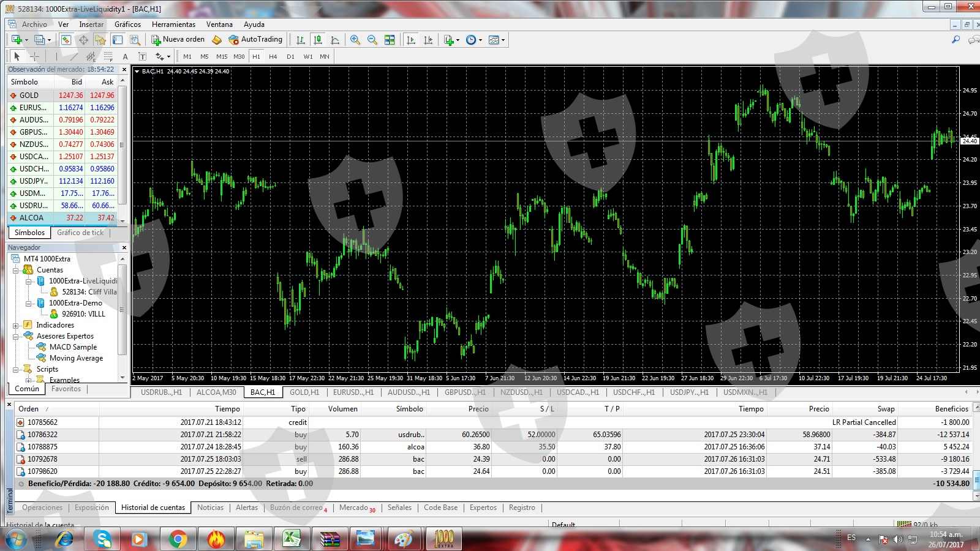The width and height of the screenshot is (980, 551).
Task: Collapse the Cuentas tree node
Action: point(16,270)
